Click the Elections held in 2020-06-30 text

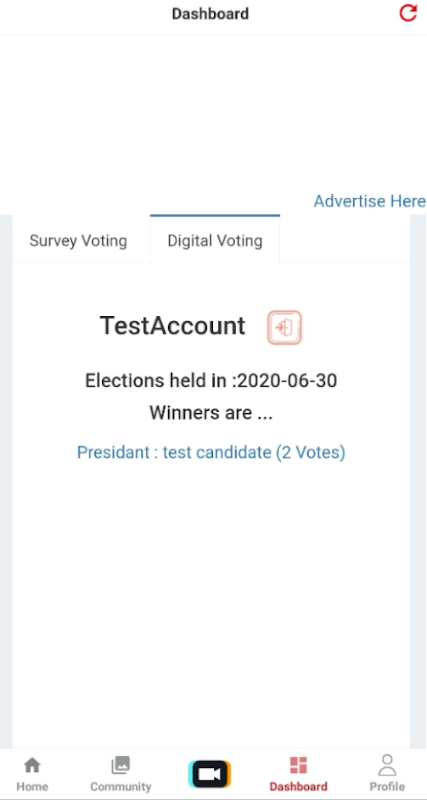(211, 381)
